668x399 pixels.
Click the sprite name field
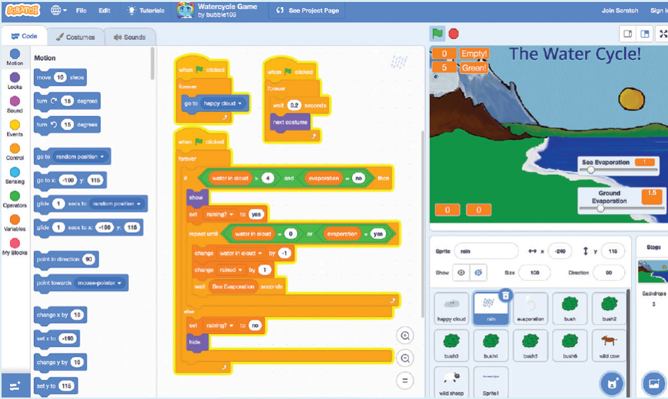(x=487, y=251)
